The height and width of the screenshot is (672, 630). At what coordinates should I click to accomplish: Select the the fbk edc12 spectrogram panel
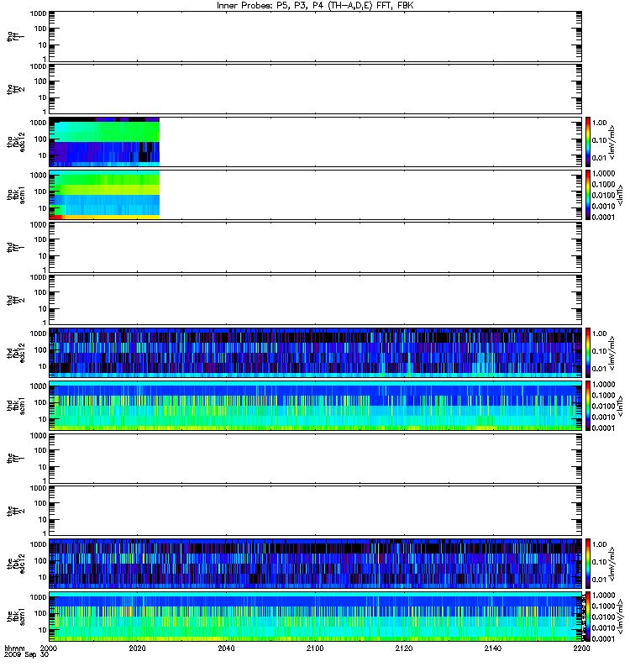coord(315,563)
